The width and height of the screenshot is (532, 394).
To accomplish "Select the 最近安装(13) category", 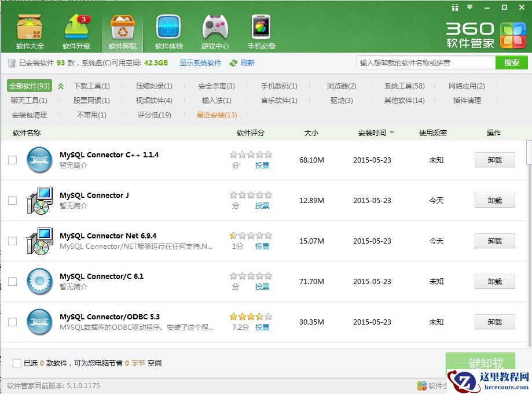I will [x=217, y=115].
